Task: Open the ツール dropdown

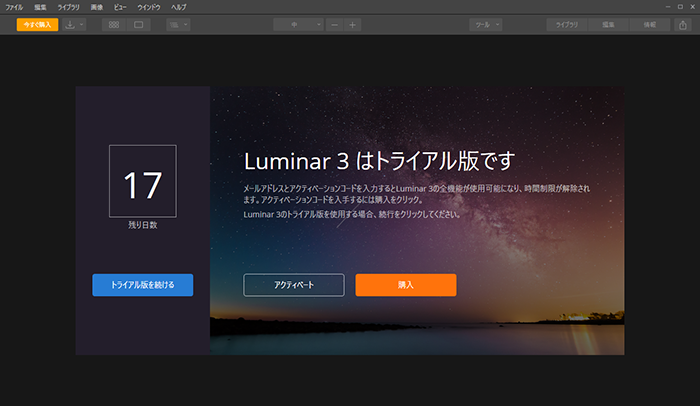Action: coord(486,25)
